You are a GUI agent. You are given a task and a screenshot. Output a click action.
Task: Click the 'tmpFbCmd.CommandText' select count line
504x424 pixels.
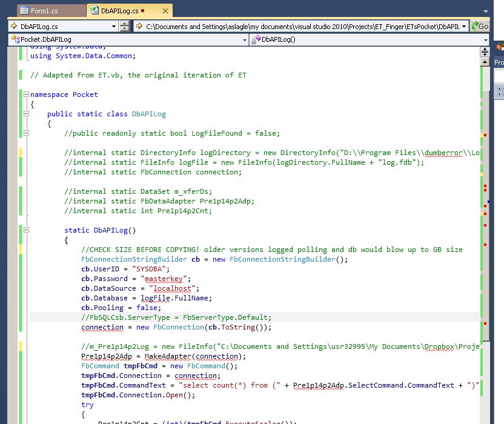280,385
